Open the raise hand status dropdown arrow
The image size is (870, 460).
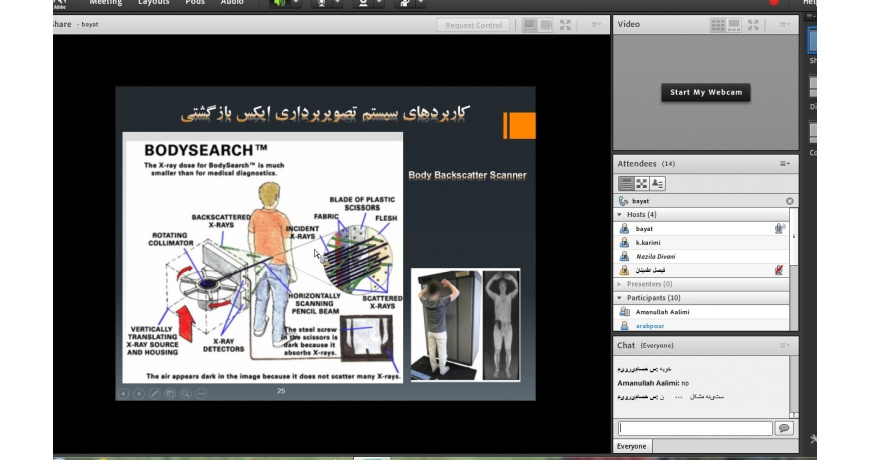[421, 3]
